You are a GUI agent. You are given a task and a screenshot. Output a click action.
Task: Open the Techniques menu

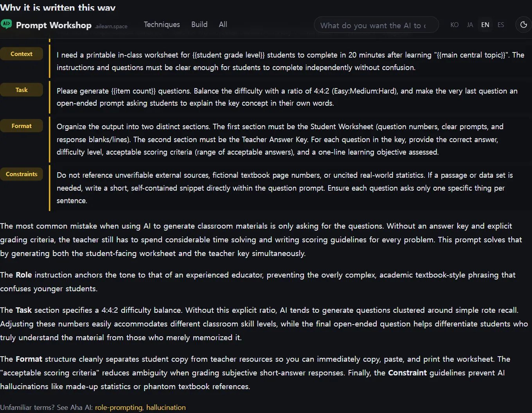(162, 24)
